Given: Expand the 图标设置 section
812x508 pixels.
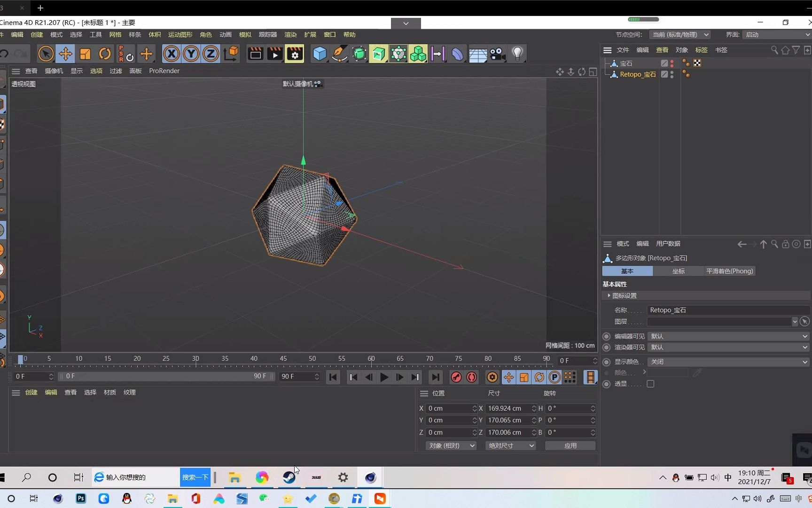Looking at the screenshot, I should [609, 295].
